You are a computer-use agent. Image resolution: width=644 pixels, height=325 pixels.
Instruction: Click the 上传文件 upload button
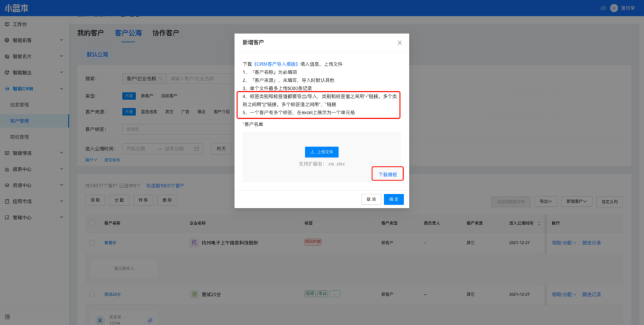pyautogui.click(x=321, y=151)
